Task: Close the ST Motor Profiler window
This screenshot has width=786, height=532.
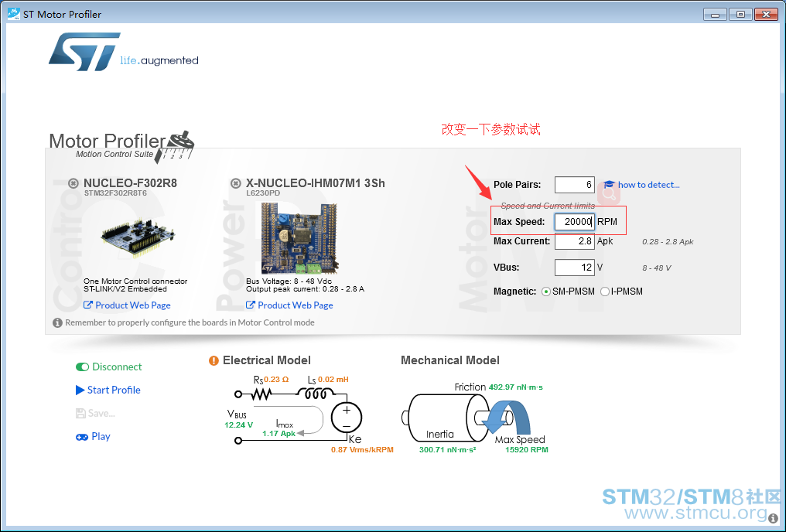Action: coord(766,15)
